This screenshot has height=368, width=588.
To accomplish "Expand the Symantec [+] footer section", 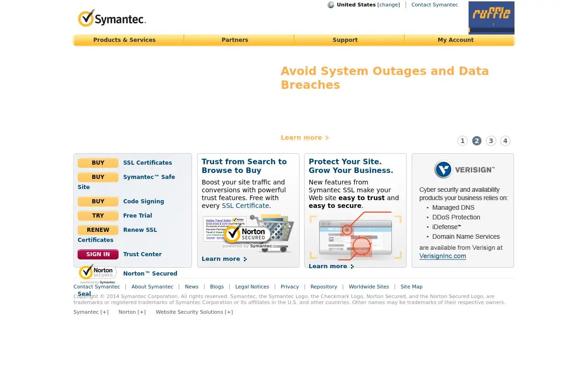I will [x=91, y=312].
